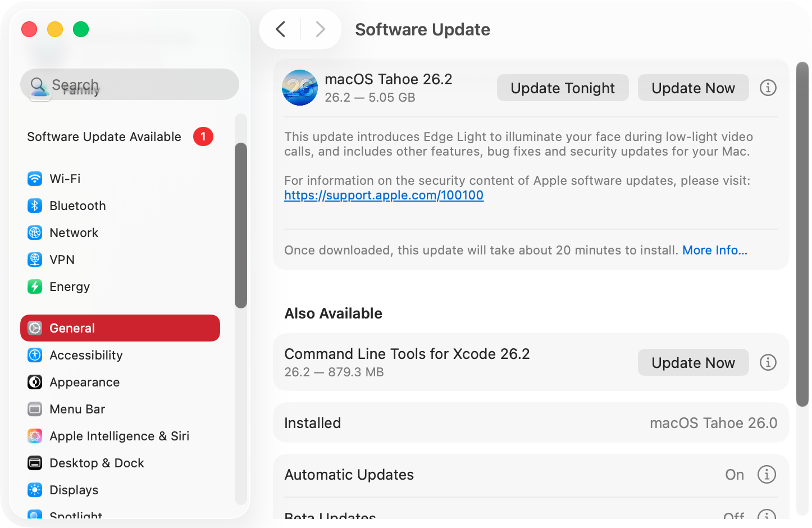Click the macOS Tahoe 26.2 update icon
This screenshot has width=812, height=528.
300,88
